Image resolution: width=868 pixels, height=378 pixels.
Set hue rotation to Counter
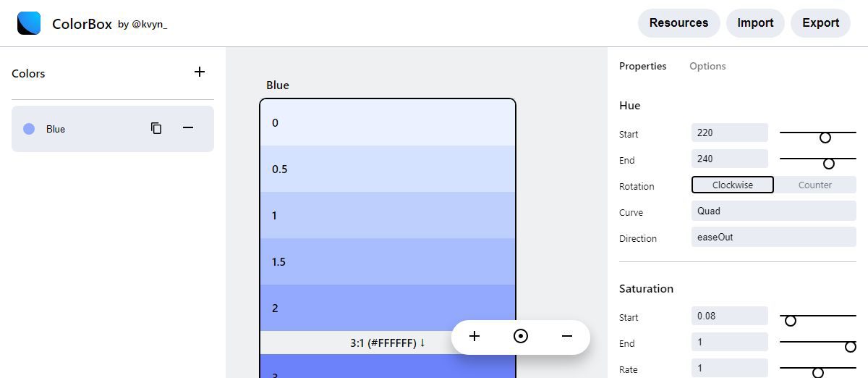814,185
